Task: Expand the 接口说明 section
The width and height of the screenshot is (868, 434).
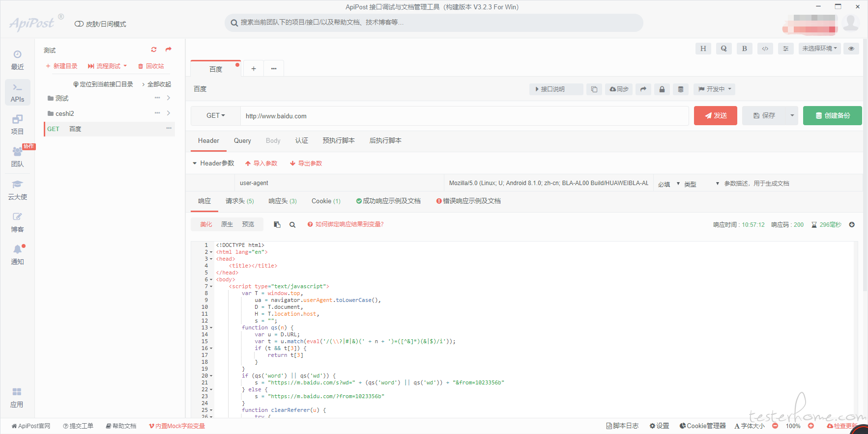Action: pos(556,89)
